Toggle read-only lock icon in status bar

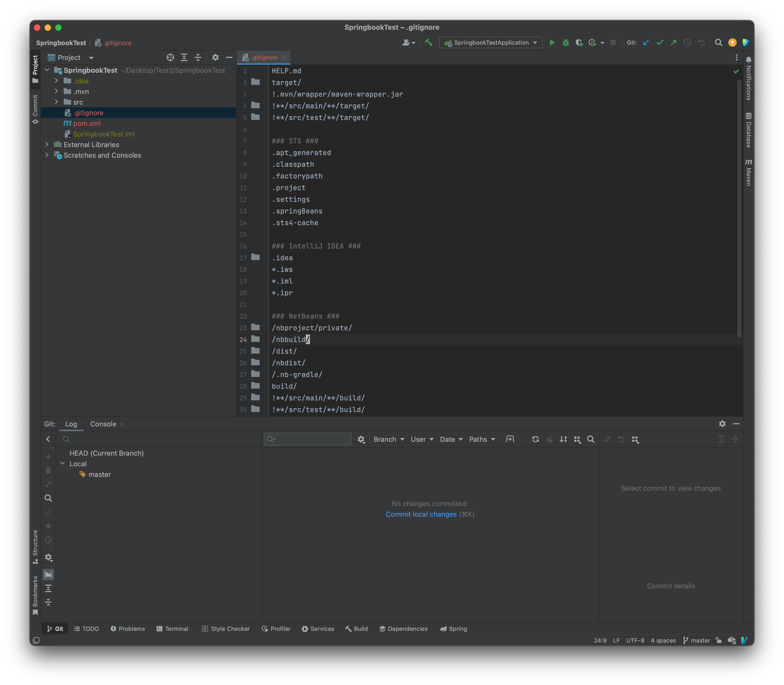[x=719, y=640]
